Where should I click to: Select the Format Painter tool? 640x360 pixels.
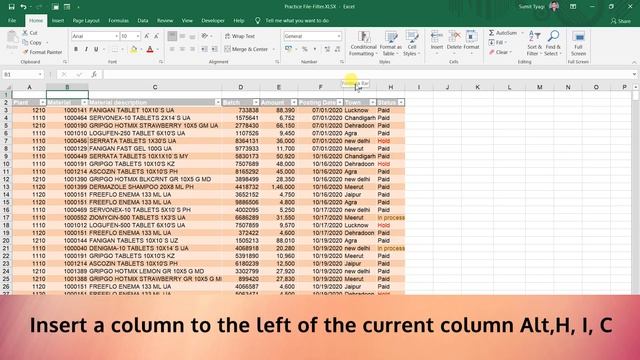click(x=42, y=52)
